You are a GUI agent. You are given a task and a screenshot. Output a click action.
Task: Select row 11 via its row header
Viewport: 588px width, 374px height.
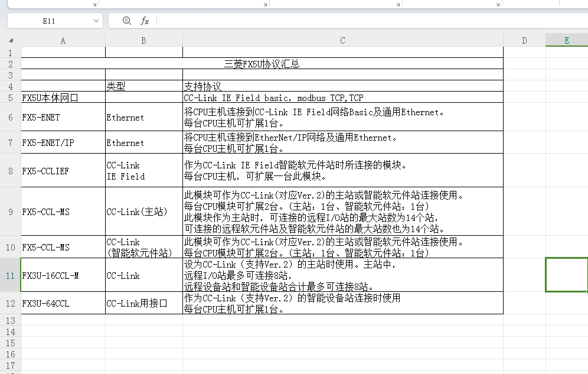pos(10,275)
